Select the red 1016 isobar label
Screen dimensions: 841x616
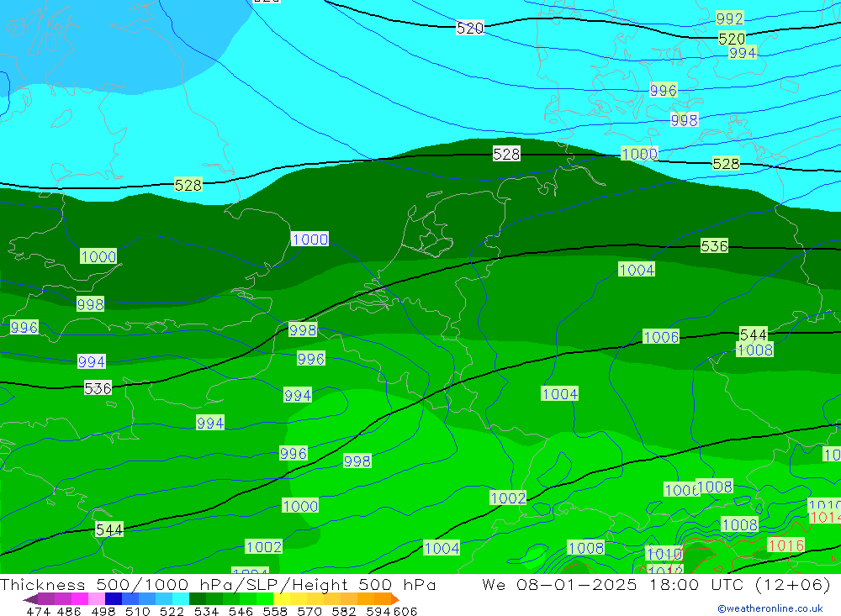[x=785, y=545]
